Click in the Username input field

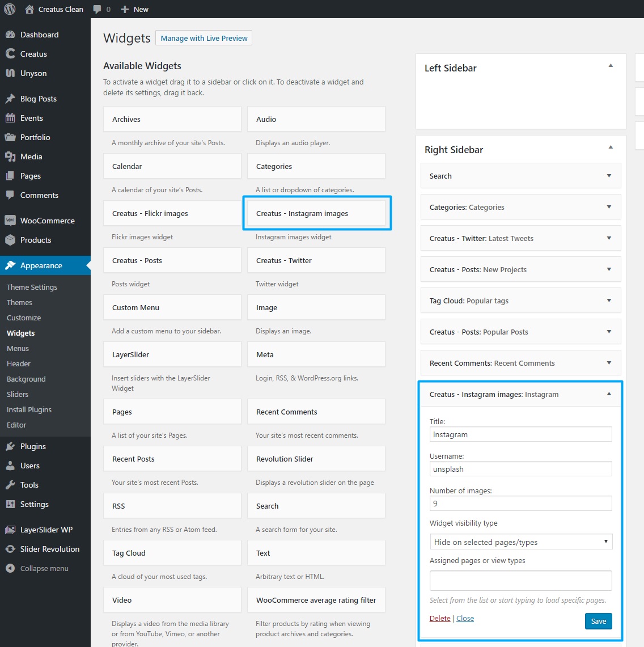(520, 469)
